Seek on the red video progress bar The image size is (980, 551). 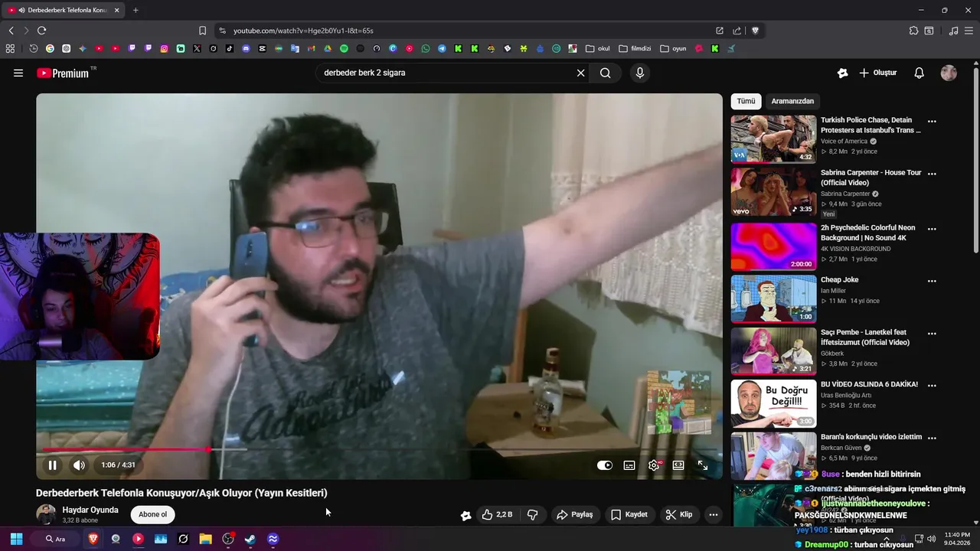pos(379,449)
